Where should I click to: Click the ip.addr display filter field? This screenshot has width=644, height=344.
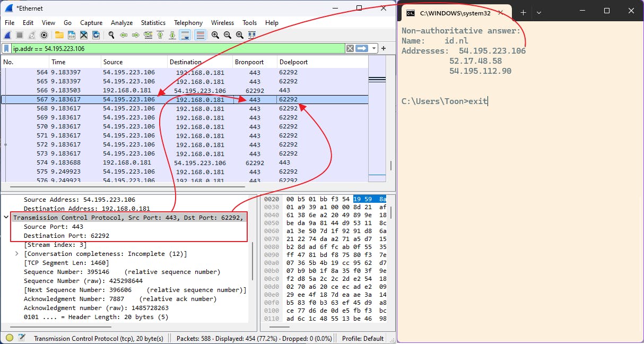coord(178,48)
